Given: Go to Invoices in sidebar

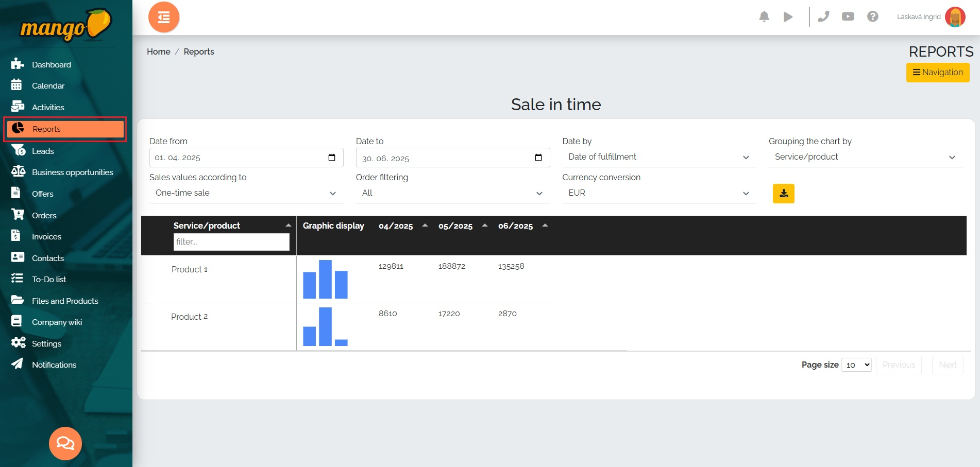Looking at the screenshot, I should tap(46, 237).
